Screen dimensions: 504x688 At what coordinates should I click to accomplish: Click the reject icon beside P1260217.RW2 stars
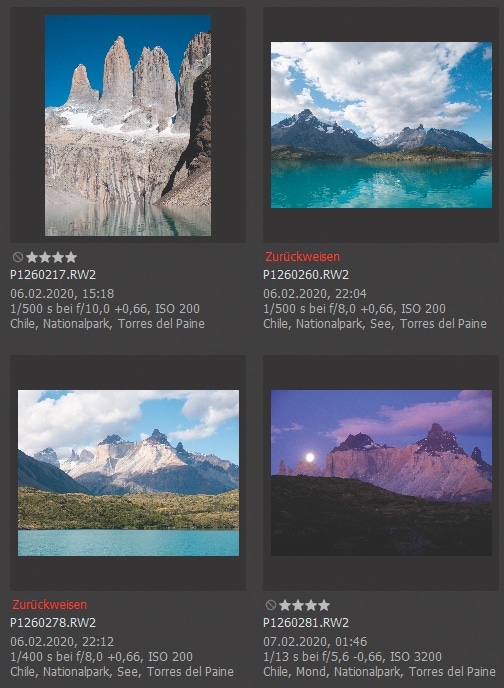18,257
